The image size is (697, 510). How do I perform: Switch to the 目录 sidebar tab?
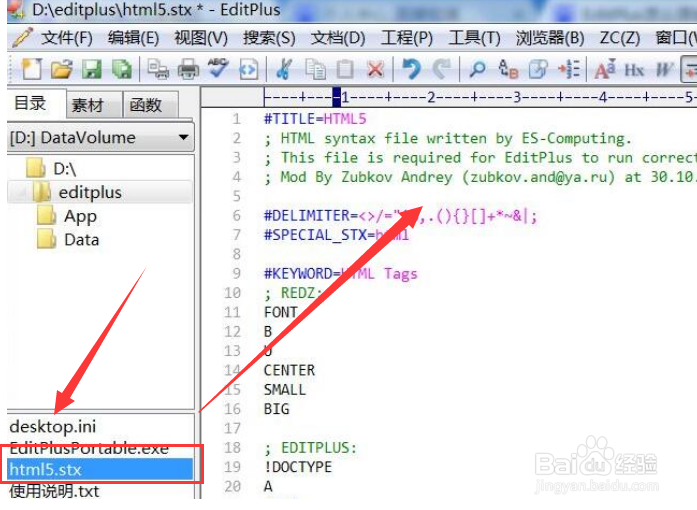pos(30,103)
